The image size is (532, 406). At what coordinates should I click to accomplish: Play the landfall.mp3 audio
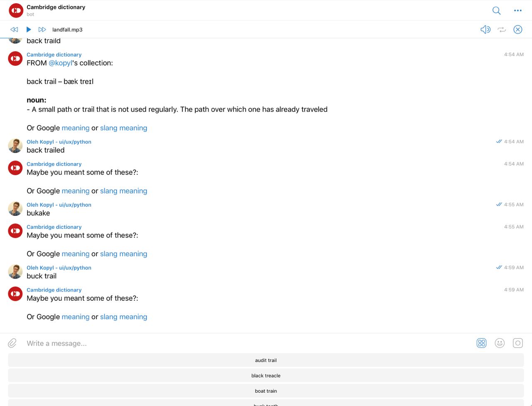(x=29, y=30)
